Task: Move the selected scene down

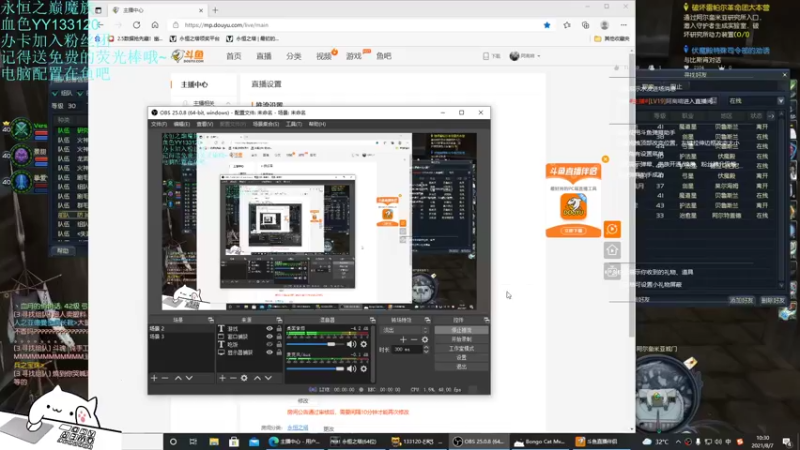Action: (x=189, y=378)
